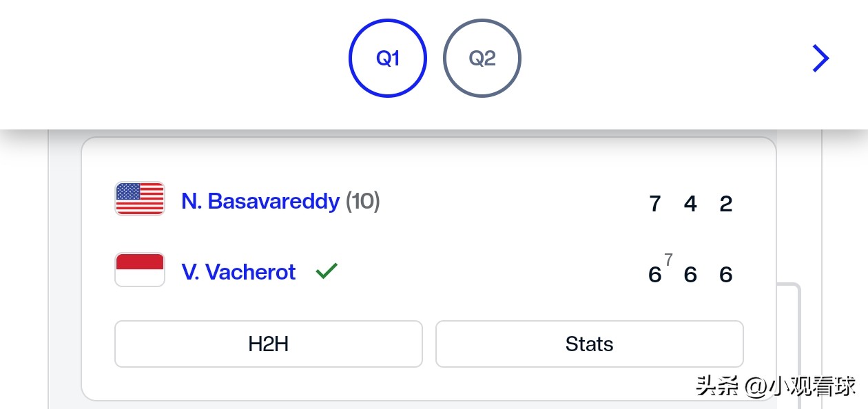The height and width of the screenshot is (409, 868).
Task: Click Basavareddy's second set score 4
Action: [690, 204]
